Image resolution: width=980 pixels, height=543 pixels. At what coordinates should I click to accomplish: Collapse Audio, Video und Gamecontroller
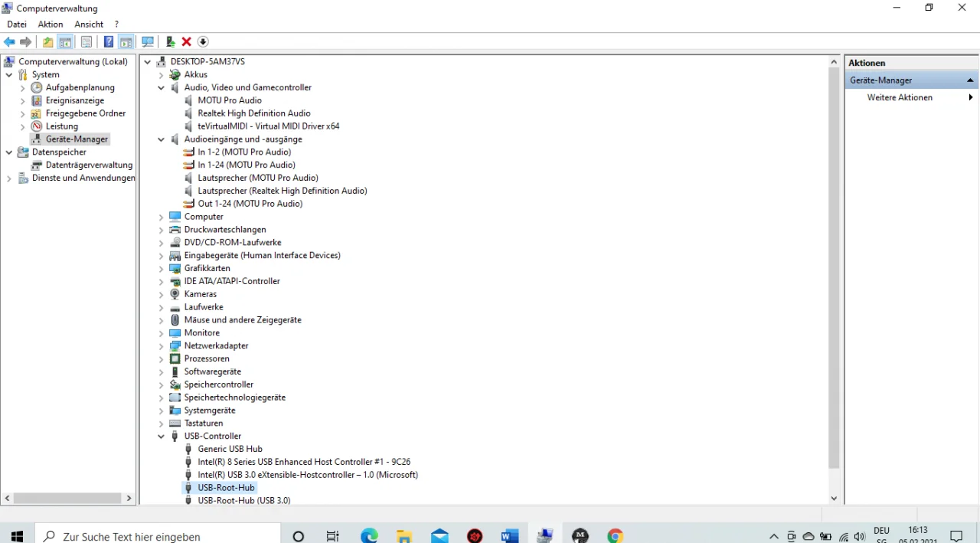coord(161,87)
